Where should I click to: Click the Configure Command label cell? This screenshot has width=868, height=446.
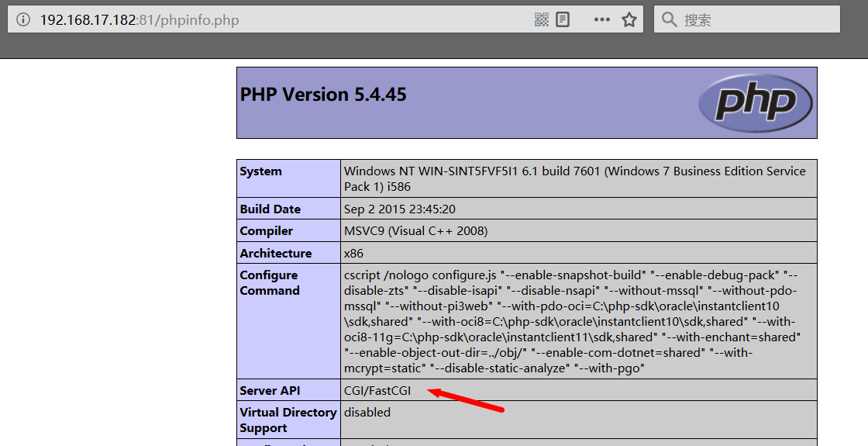270,283
